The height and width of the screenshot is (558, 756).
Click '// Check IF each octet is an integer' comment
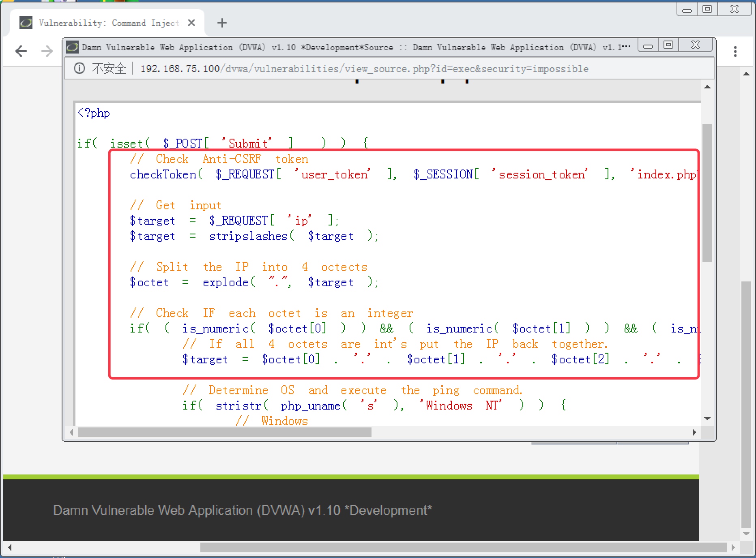click(271, 313)
